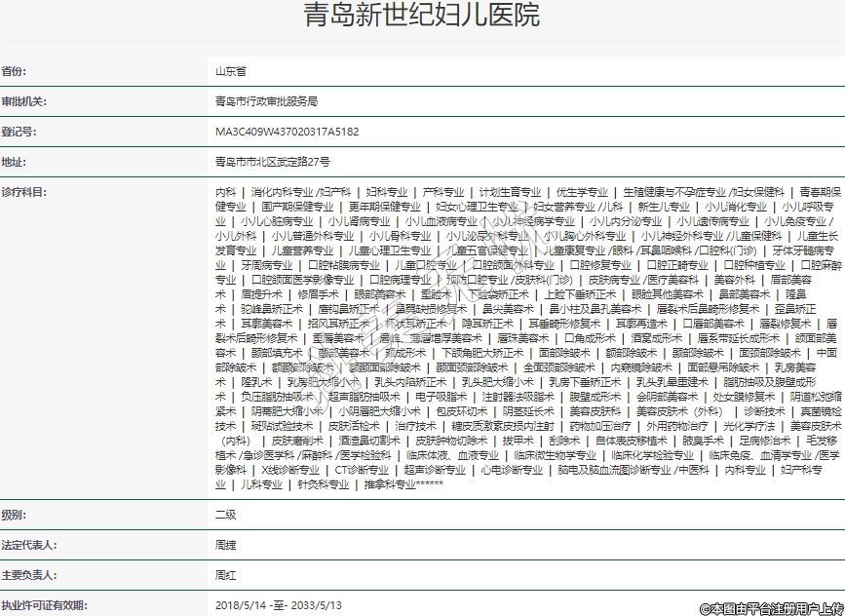Select the 审批机关 row label
Viewport: 845px width, 616px height.
(x=24, y=101)
